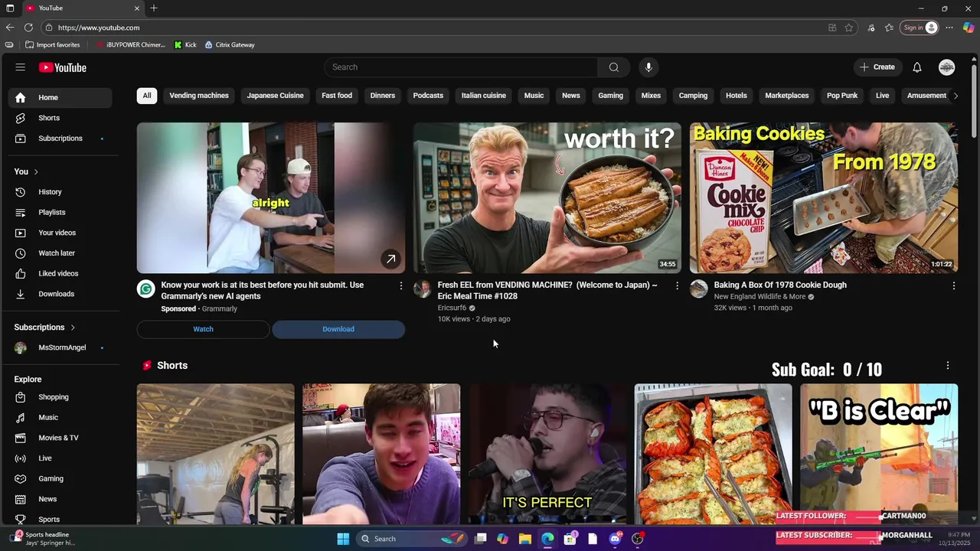
Task: Open the Shorts shelf three-dot menu
Action: click(x=947, y=366)
